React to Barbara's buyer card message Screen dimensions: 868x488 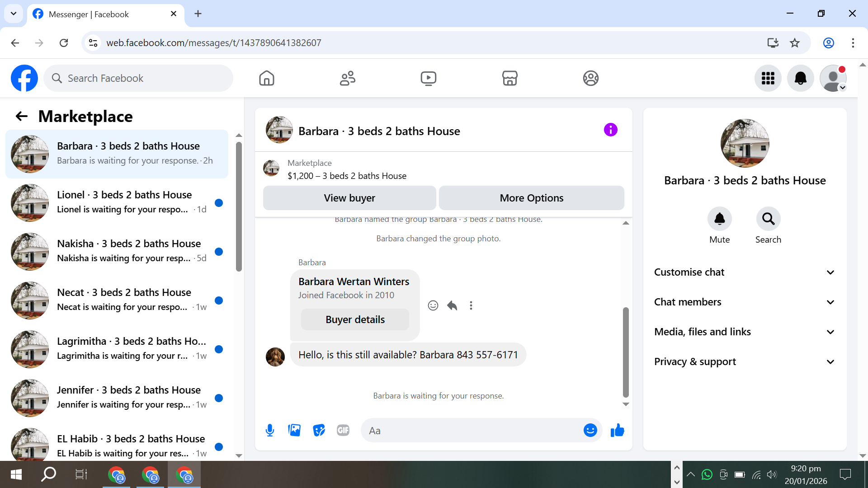pos(433,305)
